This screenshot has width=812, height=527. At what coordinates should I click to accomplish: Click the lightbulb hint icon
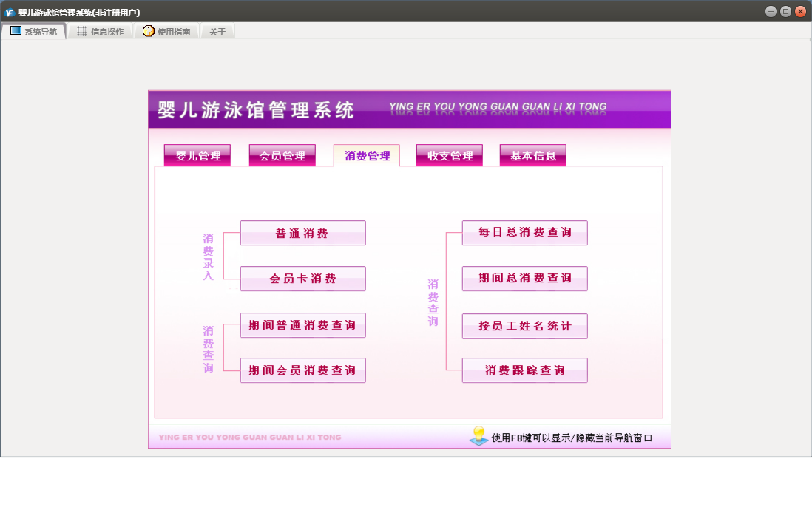pos(478,436)
